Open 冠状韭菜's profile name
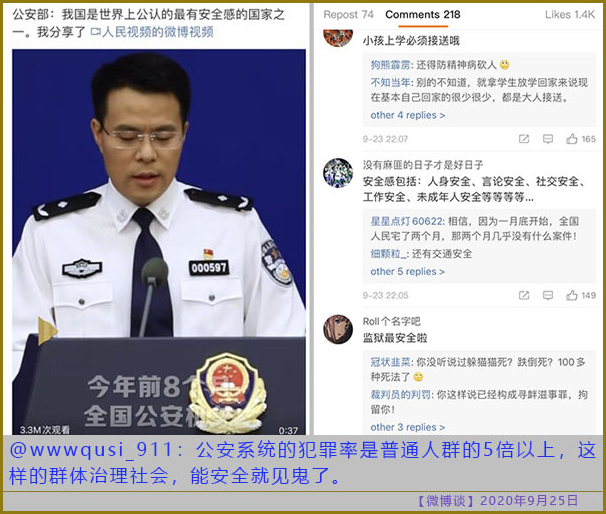This screenshot has height=514, width=606. pos(390,362)
